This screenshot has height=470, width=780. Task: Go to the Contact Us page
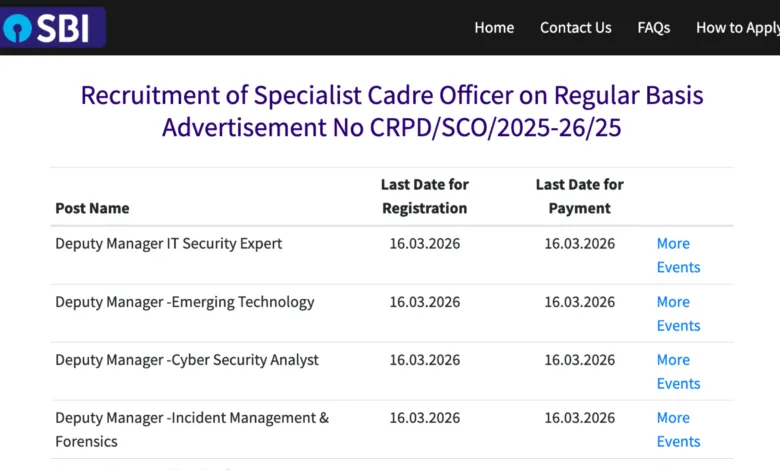(x=575, y=28)
